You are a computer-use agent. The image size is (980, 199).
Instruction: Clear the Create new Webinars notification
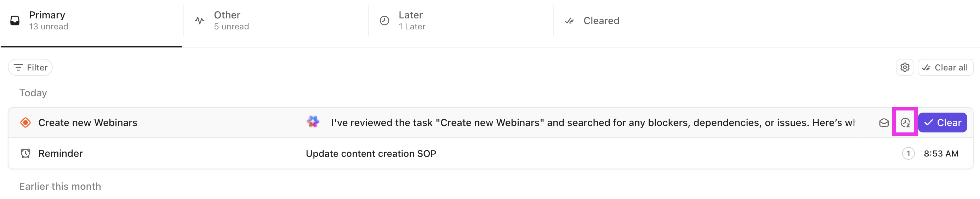(942, 123)
